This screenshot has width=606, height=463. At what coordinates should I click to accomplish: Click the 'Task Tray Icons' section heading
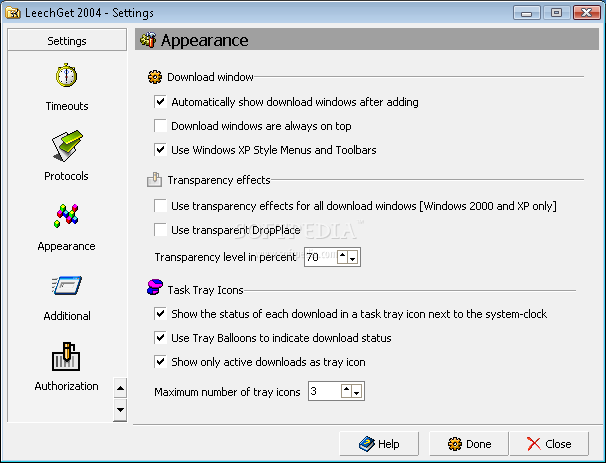[x=205, y=290]
